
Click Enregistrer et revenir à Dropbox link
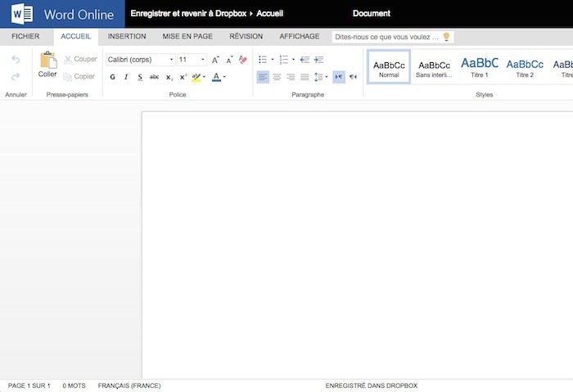(188, 14)
